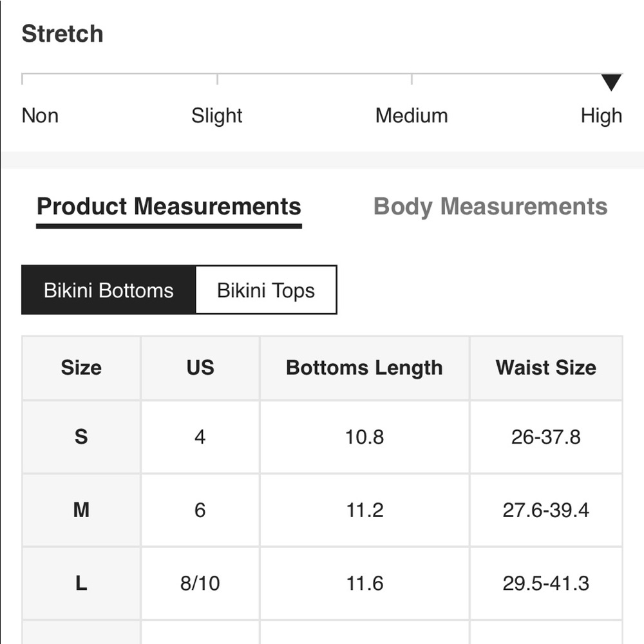The width and height of the screenshot is (644, 644).
Task: Select the M size row label
Action: coord(81,510)
